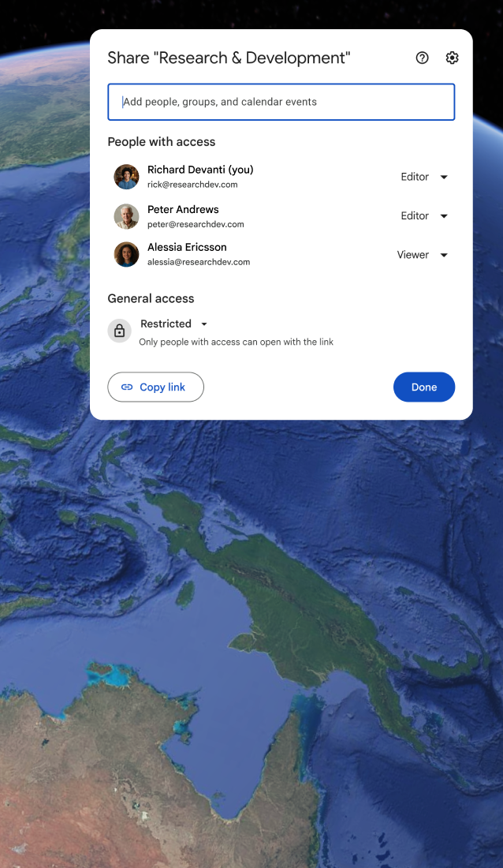Click the Done button

(x=424, y=387)
